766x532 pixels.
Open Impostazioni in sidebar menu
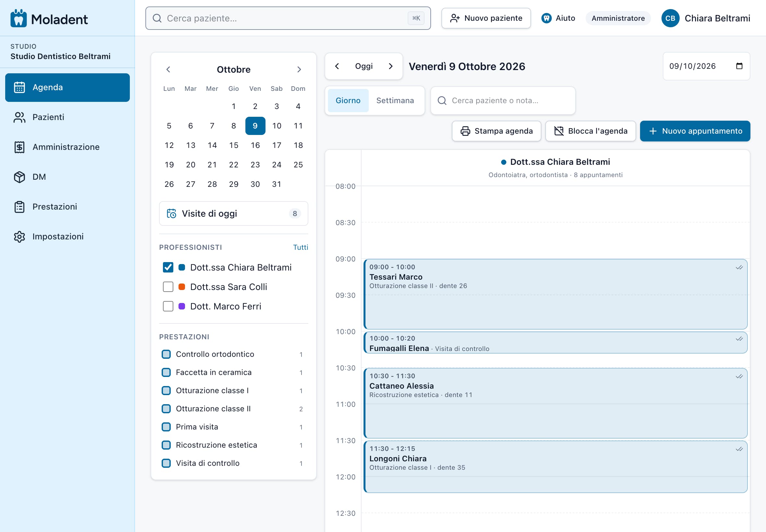click(68, 236)
